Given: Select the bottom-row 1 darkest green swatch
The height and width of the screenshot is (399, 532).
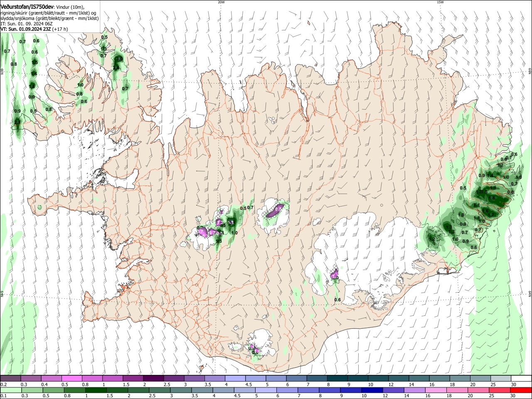Looking at the screenshot, I should pos(95,390).
